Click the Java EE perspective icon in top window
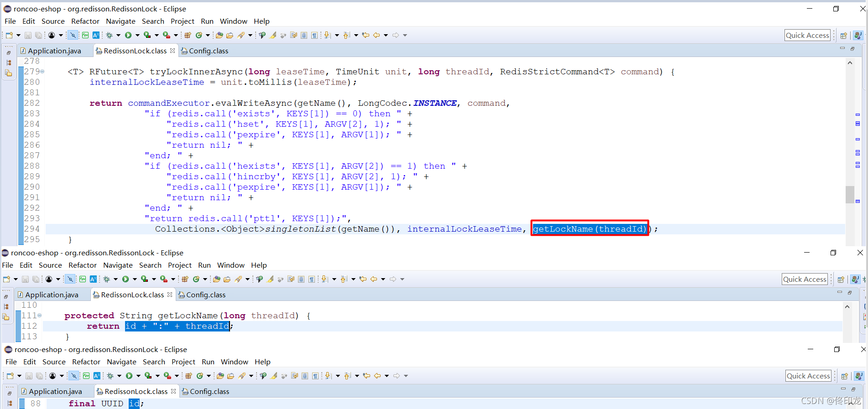 [858, 36]
